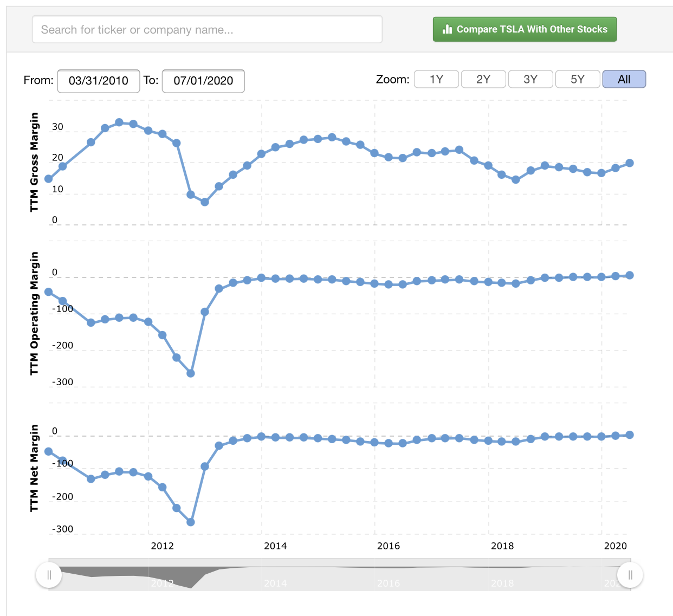Viewport: 673px width, 616px height.
Task: Click the right range slider handle
Action: pos(630,575)
